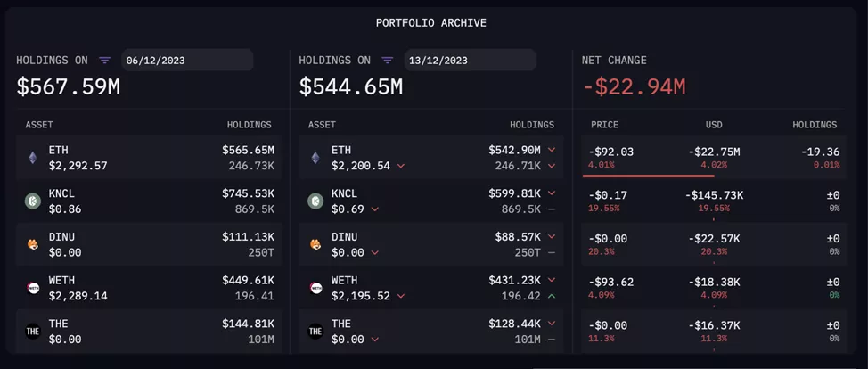Click the ETH icon in 13/12/2023 holdings
This screenshot has height=369, width=868.
(x=315, y=158)
